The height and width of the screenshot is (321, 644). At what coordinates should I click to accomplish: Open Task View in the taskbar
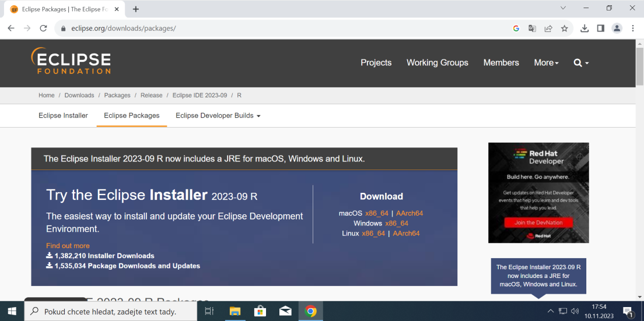pyautogui.click(x=209, y=311)
